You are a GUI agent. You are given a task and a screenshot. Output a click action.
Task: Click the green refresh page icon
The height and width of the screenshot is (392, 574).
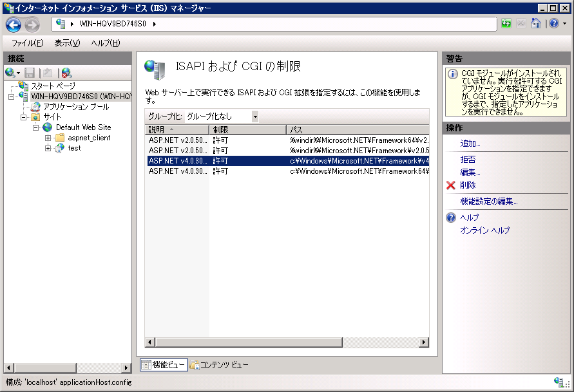(506, 24)
